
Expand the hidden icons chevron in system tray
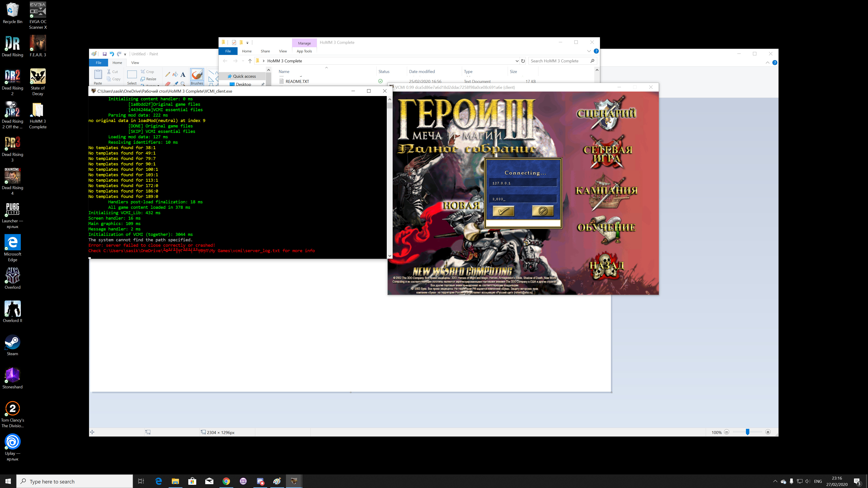[x=775, y=481]
